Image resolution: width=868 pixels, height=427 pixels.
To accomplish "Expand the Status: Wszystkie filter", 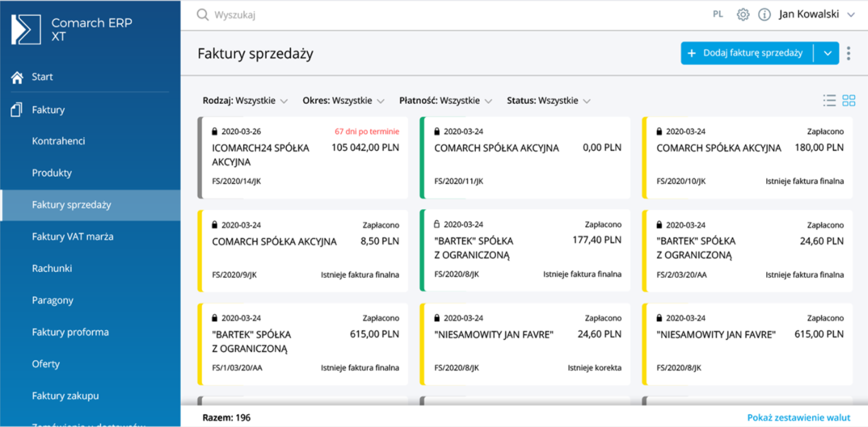I will [x=549, y=100].
